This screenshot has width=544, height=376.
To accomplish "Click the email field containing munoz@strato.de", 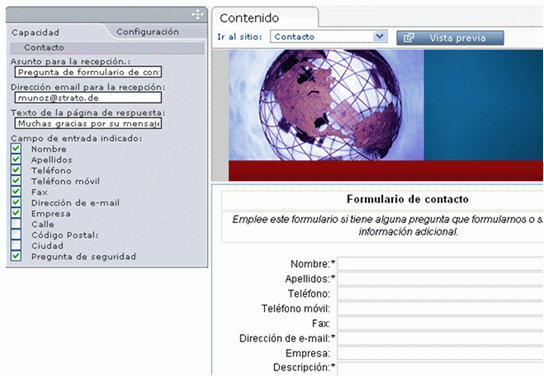I will point(88,98).
